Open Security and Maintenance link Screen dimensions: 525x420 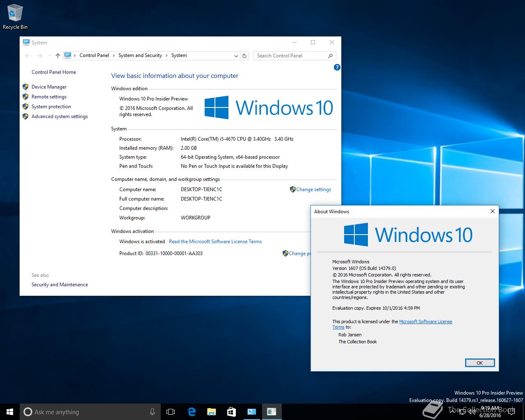[59, 285]
